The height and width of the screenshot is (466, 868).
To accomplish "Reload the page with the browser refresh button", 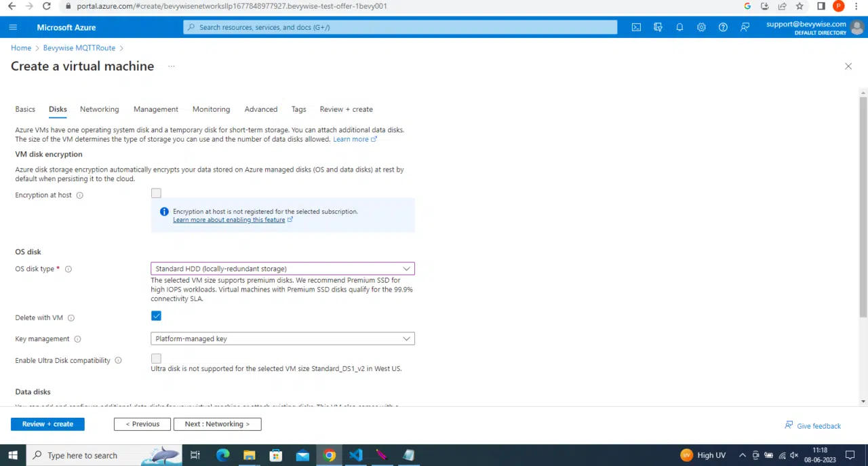I will pos(46,6).
